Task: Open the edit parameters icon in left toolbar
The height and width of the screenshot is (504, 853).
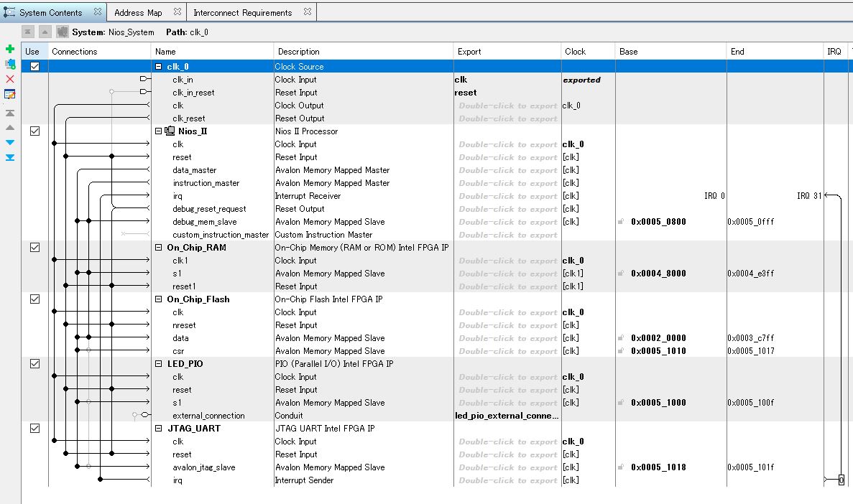Action: 10,94
